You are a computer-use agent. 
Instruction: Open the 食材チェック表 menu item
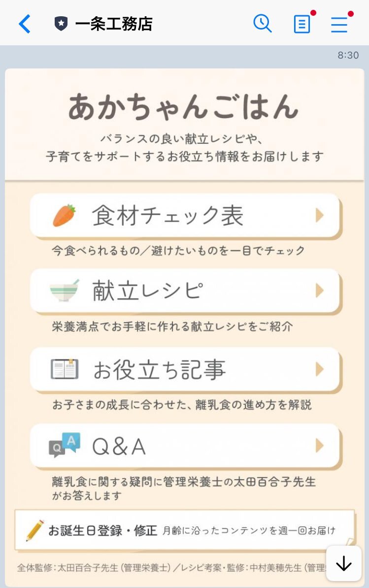(186, 216)
